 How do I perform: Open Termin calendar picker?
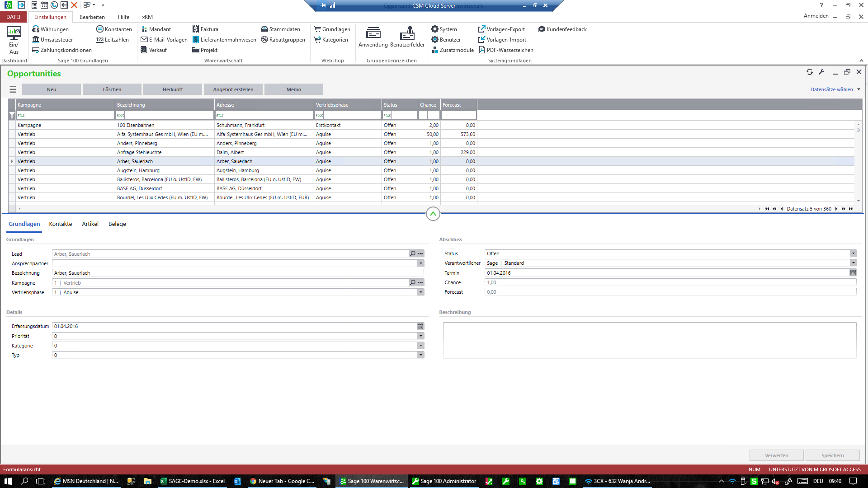853,273
